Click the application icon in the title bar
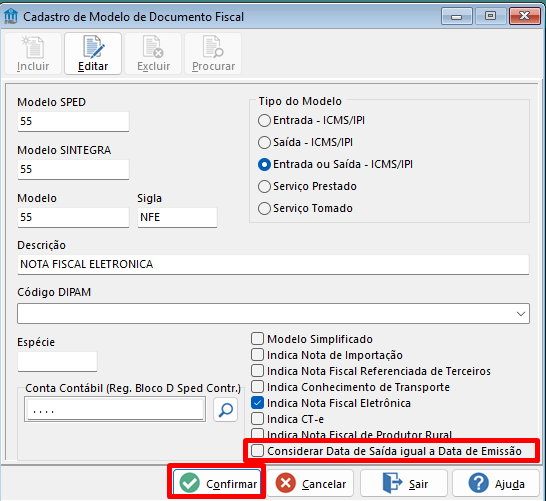The width and height of the screenshot is (546, 501). pyautogui.click(x=10, y=16)
